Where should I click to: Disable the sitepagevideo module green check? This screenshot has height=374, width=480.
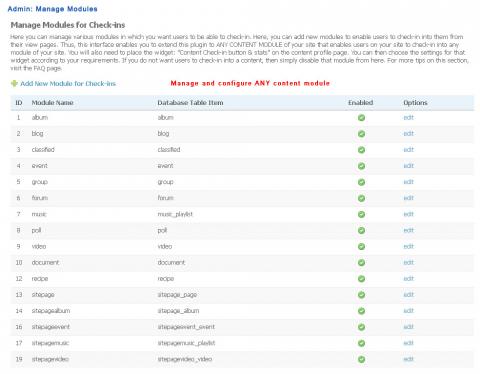361,359
